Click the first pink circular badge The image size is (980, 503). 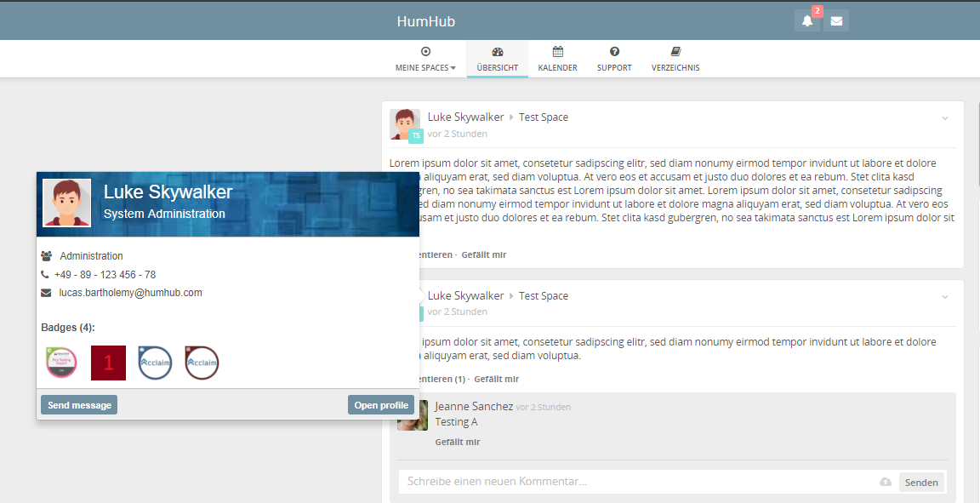[x=61, y=363]
